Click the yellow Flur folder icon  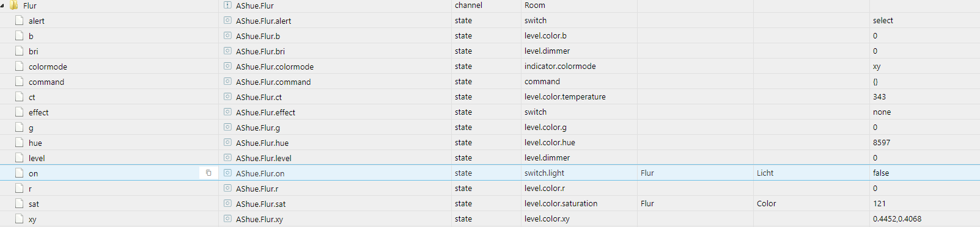click(14, 5)
